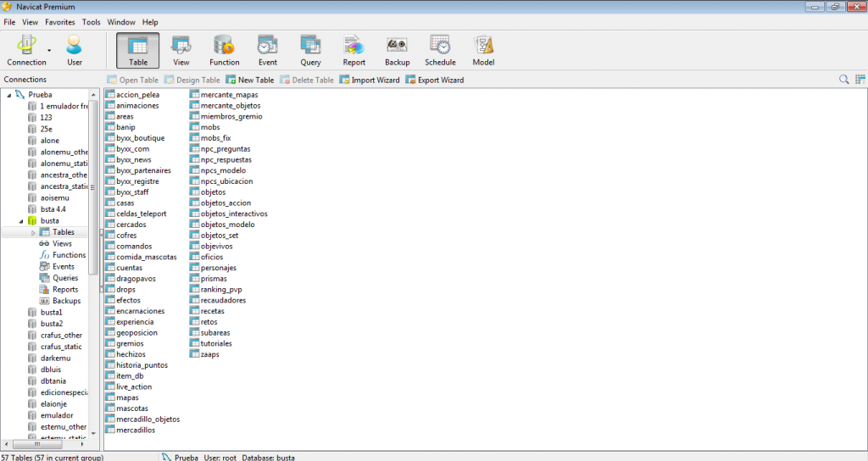Open the Report toolbar icon

click(x=353, y=50)
